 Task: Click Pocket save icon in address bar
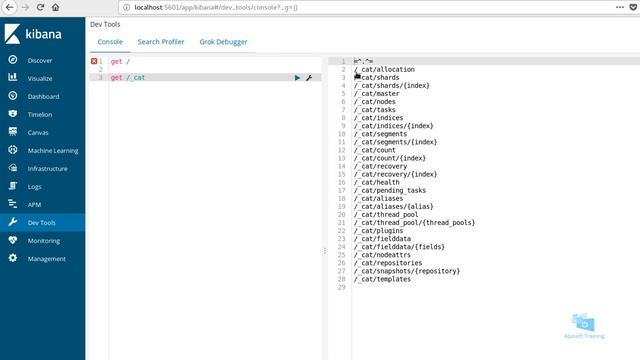pyautogui.click(x=633, y=7)
